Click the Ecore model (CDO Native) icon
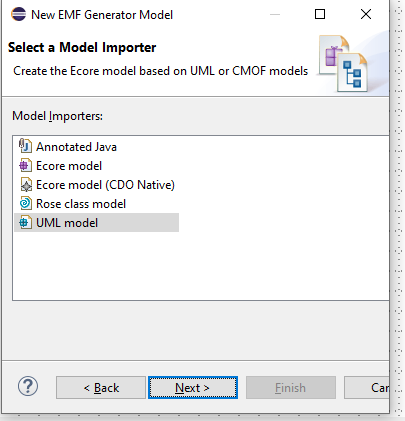The height and width of the screenshot is (421, 405). 26,184
